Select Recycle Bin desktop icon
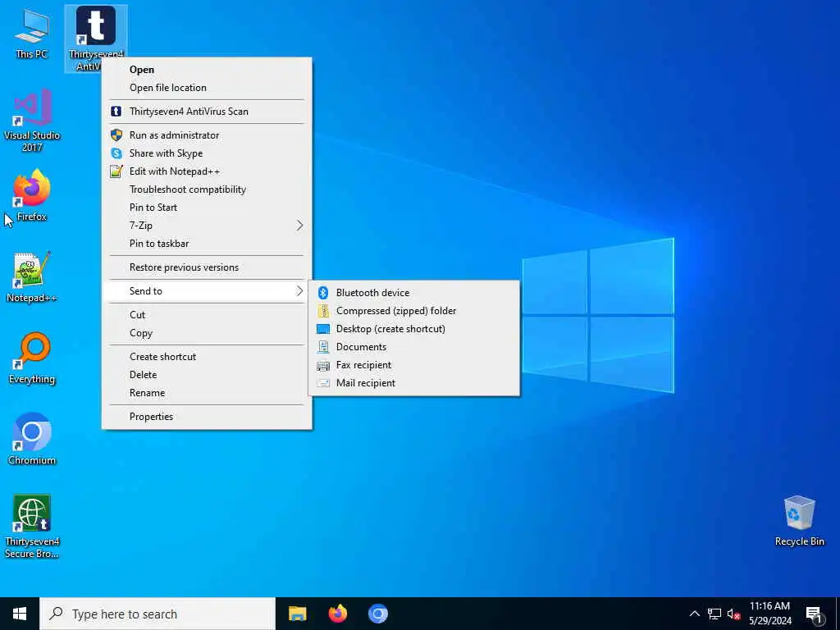The height and width of the screenshot is (630, 840). [x=799, y=520]
